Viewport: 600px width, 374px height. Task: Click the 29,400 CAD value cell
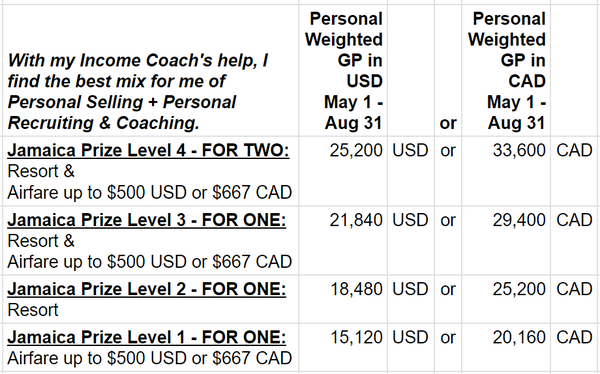(519, 220)
